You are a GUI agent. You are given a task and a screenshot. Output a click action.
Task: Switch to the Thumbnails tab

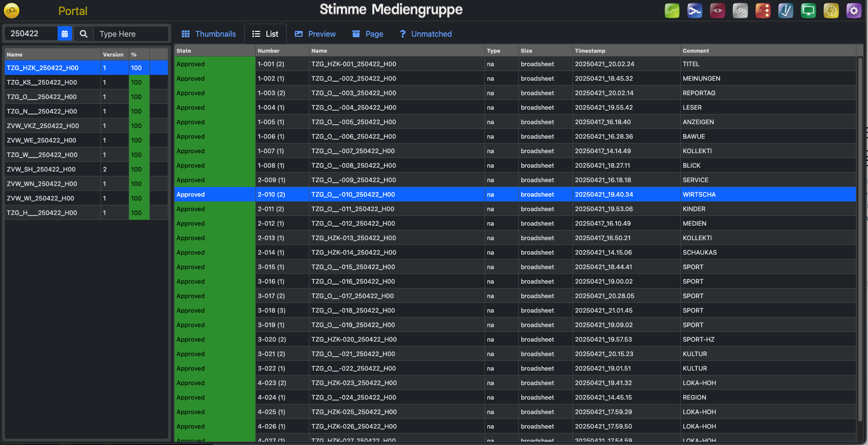209,34
